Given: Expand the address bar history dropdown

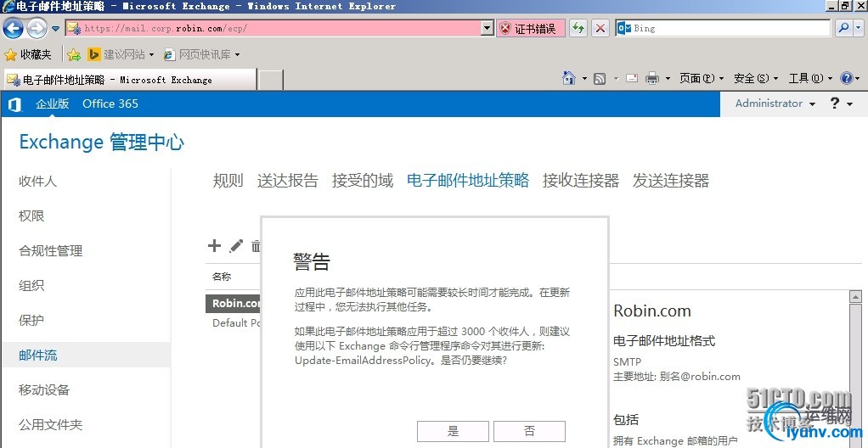Looking at the screenshot, I should click(488, 28).
